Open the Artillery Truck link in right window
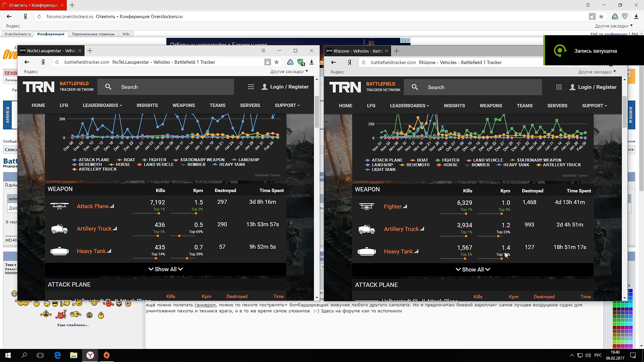The image size is (644, 362). pyautogui.click(x=401, y=229)
